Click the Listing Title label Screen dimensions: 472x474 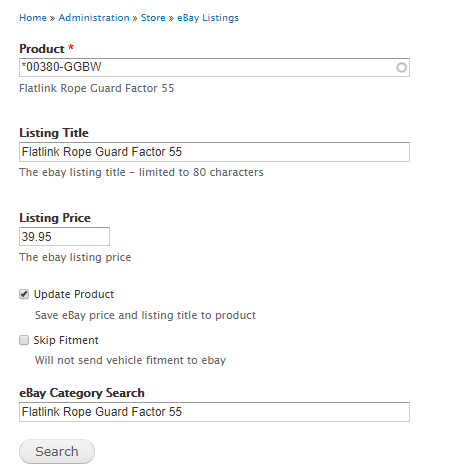pyautogui.click(x=54, y=133)
